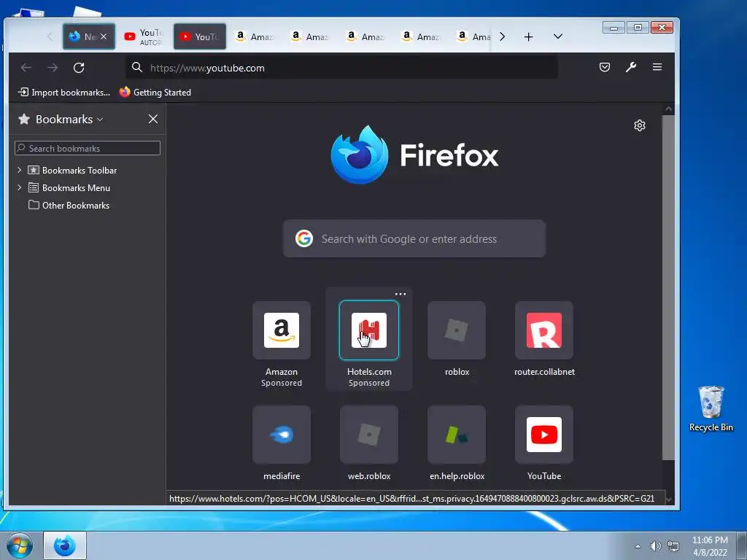Open the Recycle Bin on desktop
This screenshot has width=747, height=560.
711,408
